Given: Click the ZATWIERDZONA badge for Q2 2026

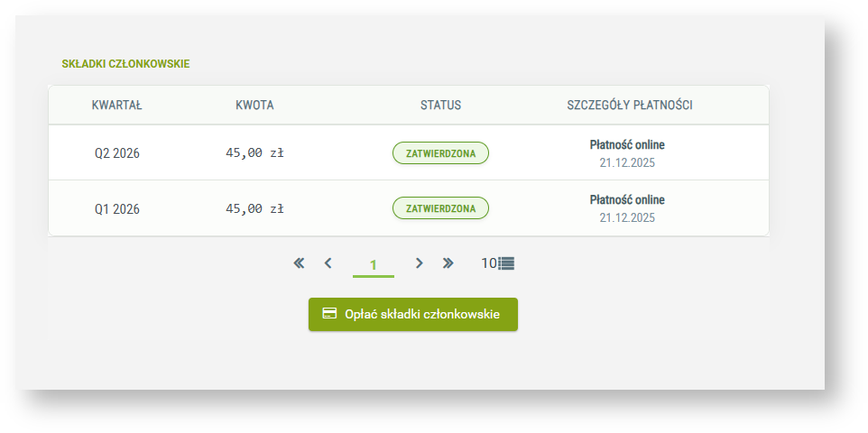Looking at the screenshot, I should 440,153.
